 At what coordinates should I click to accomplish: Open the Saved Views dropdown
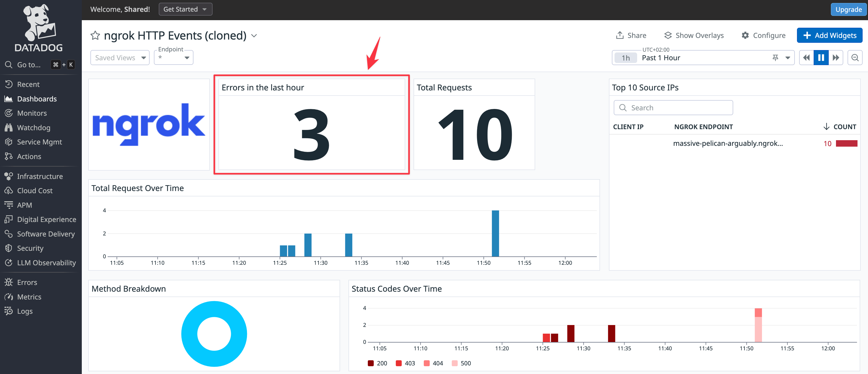pos(120,58)
